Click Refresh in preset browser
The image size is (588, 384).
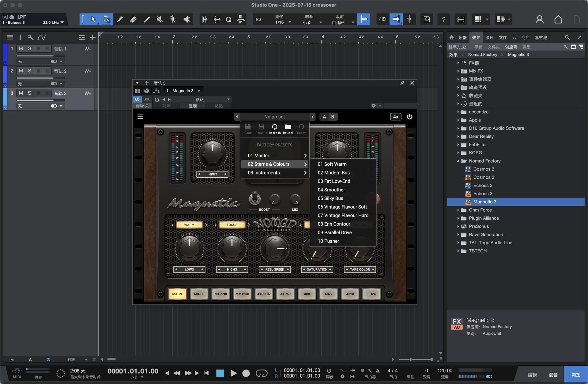point(275,129)
